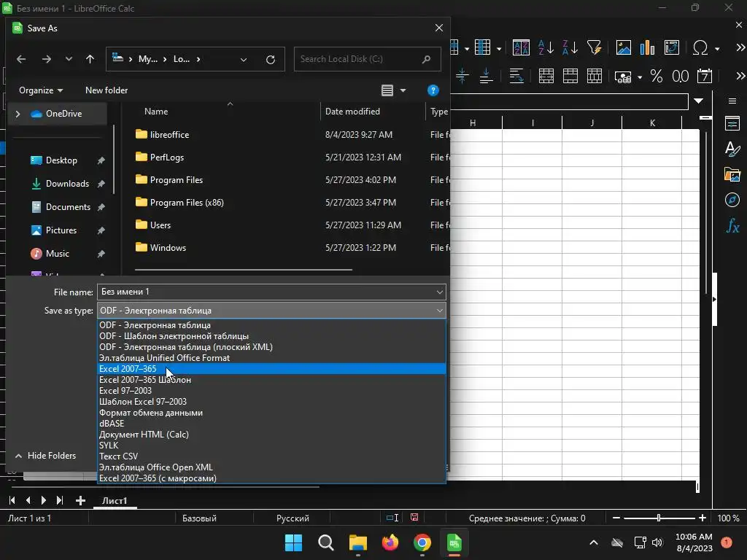Click the merge cells icon
Image resolution: width=747 pixels, height=560 pixels.
[570, 76]
